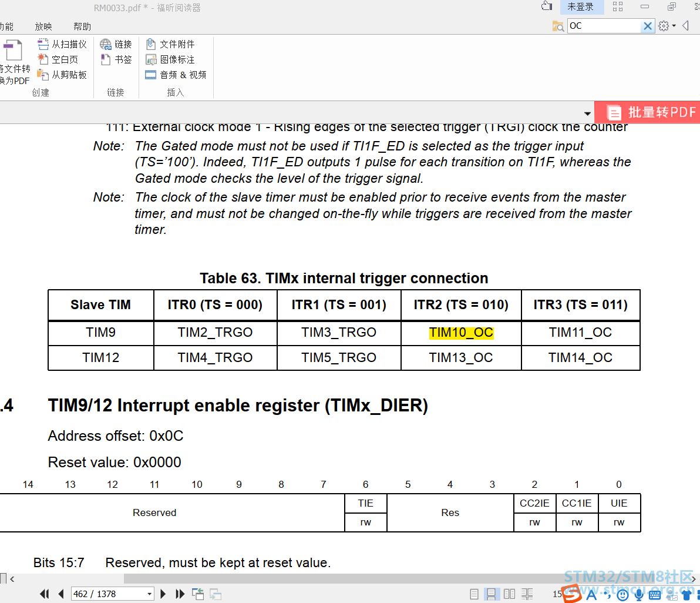Image resolution: width=700 pixels, height=603 pixels.
Task: Go to previous page
Action: [61, 594]
